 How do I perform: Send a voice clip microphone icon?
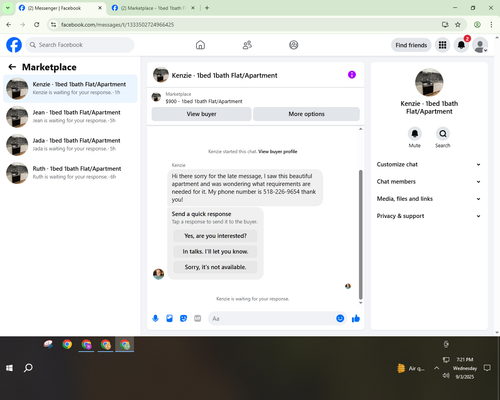coord(155,319)
